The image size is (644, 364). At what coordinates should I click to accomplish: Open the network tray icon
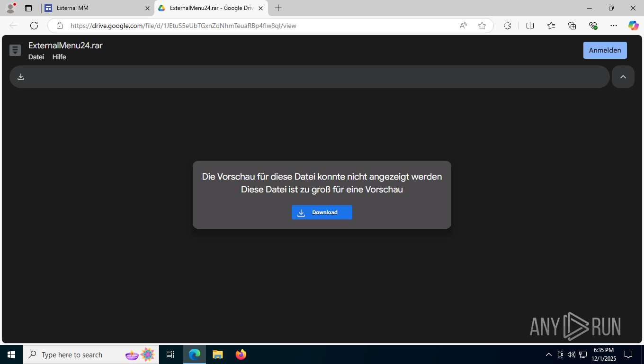coord(583,355)
